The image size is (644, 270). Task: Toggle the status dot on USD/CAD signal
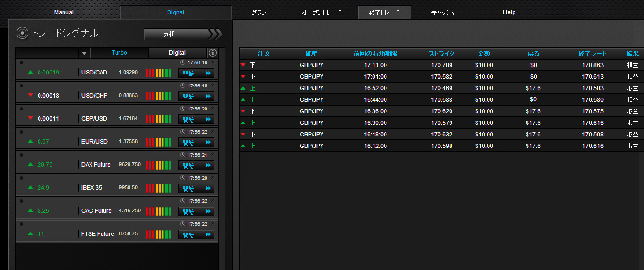coord(21,62)
